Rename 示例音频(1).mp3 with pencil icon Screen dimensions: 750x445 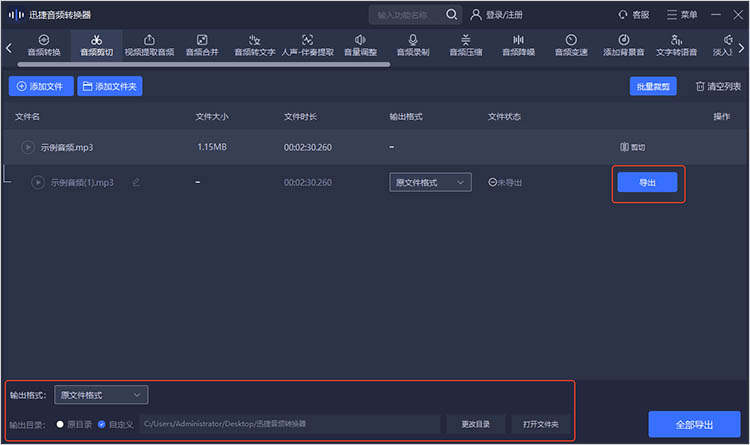[x=136, y=182]
